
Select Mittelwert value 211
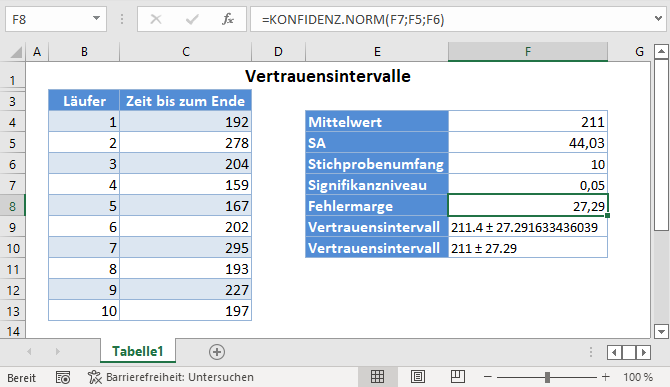pos(528,122)
